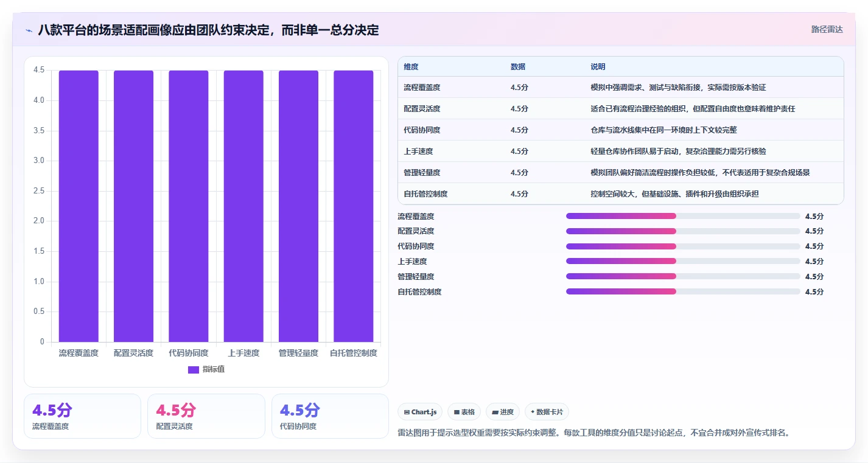Click the 代码协同度 progress bar
The width and height of the screenshot is (868, 463).
click(x=683, y=246)
